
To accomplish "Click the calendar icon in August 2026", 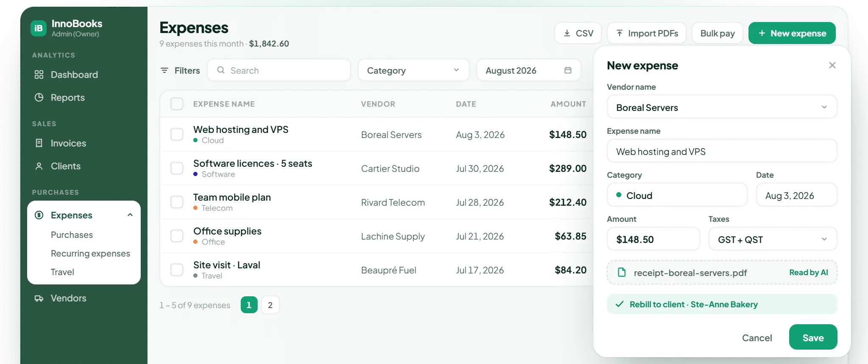I will [x=568, y=70].
